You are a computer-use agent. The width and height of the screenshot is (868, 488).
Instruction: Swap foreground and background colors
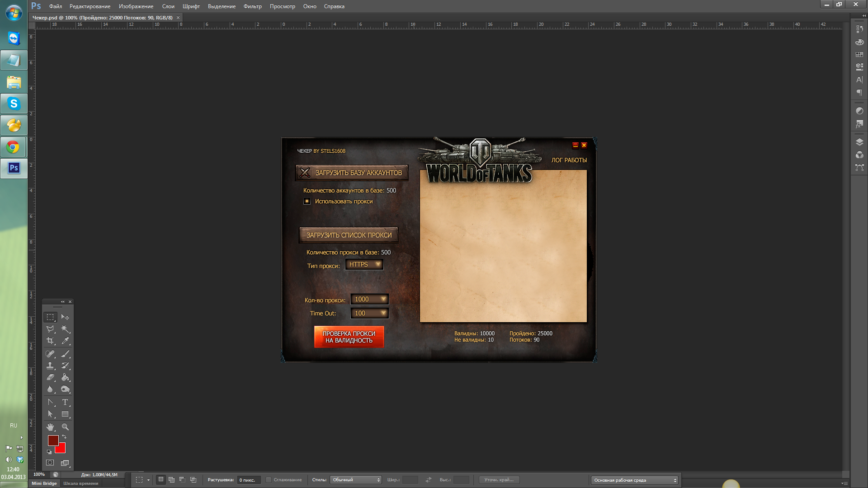tap(64, 437)
